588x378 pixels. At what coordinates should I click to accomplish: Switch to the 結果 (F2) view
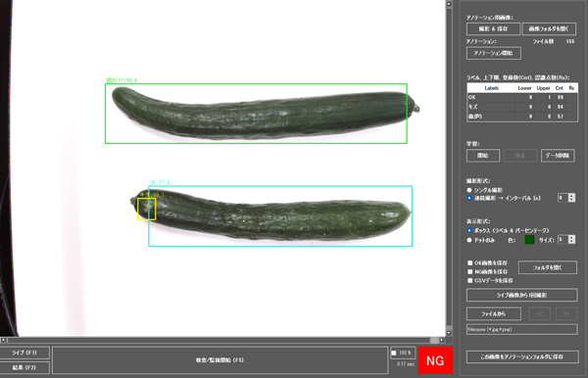(24, 367)
